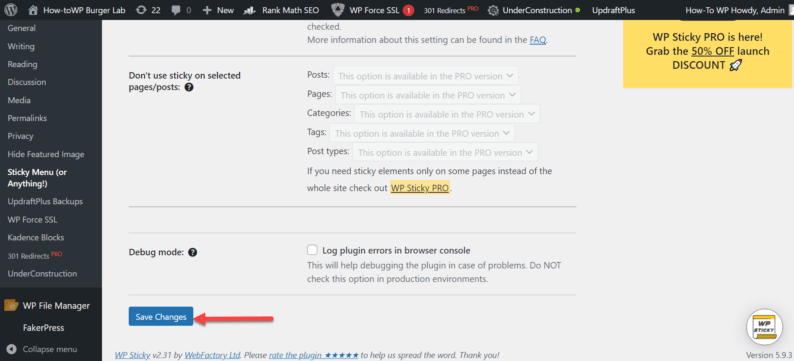794x361 pixels.
Task: Go to Privacy settings
Action: pyautogui.click(x=20, y=136)
